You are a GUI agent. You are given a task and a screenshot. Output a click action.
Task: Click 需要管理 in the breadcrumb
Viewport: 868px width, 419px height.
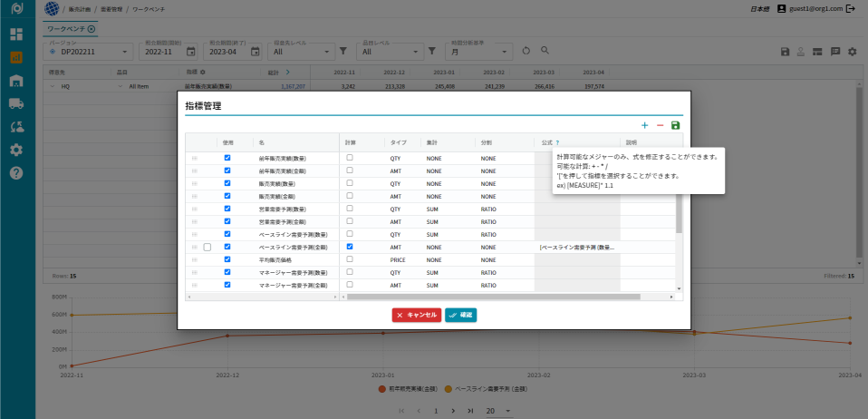click(x=111, y=8)
